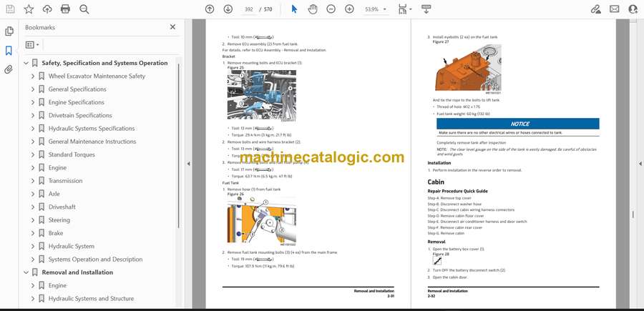
Task: Expand the Engine Specifications bookmark
Action: (33, 102)
